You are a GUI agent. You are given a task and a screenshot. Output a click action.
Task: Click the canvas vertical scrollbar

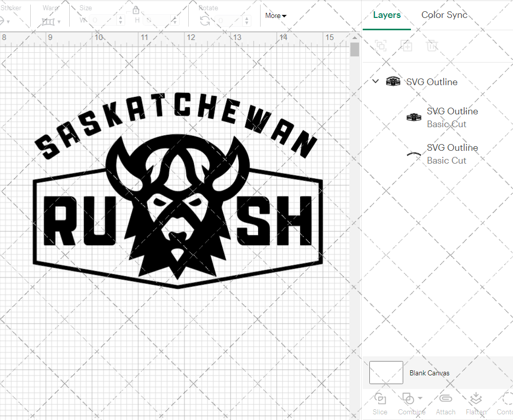pos(354,49)
